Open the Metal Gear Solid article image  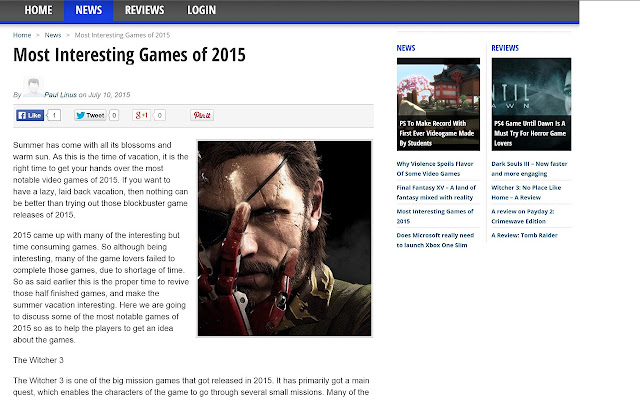pos(284,238)
